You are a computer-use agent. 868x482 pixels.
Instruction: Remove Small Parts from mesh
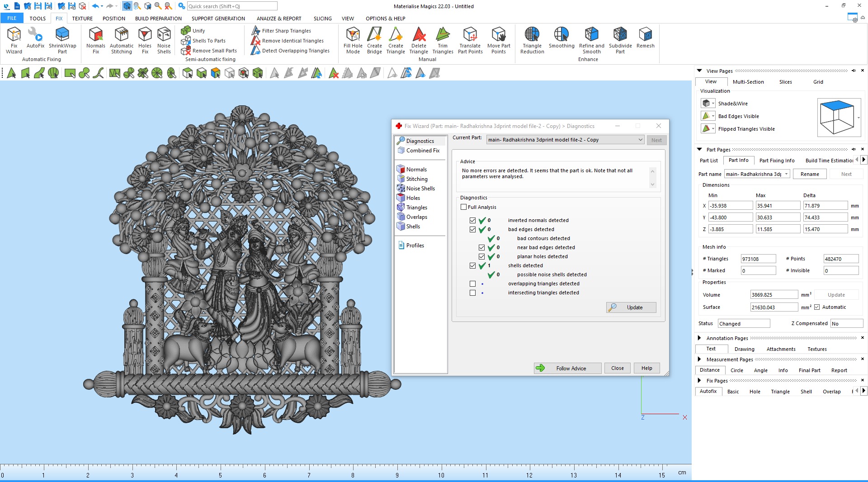209,51
